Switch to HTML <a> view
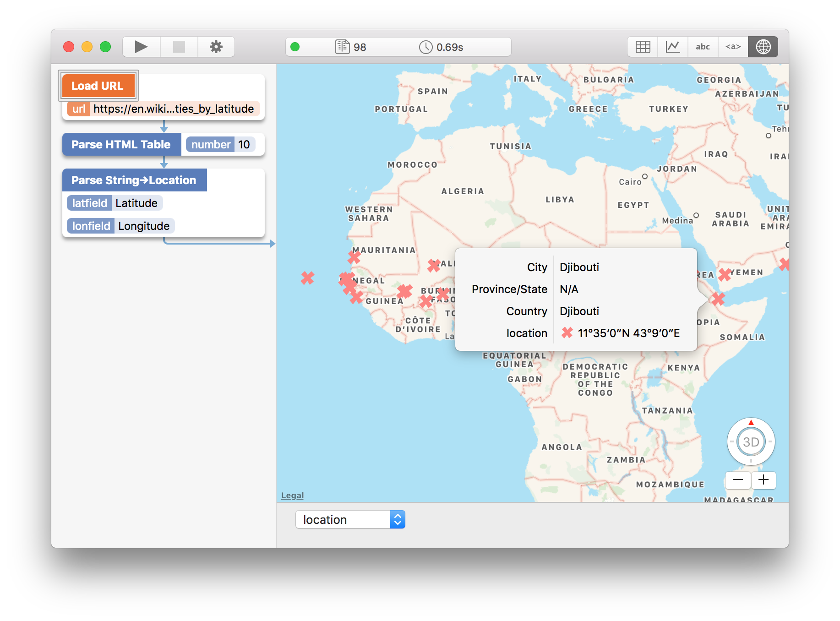The height and width of the screenshot is (621, 840). pyautogui.click(x=733, y=47)
